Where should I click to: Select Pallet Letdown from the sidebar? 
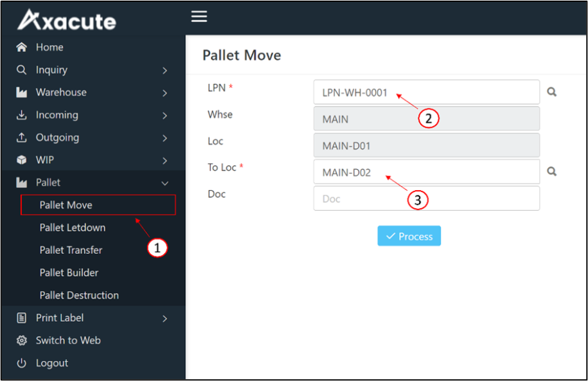(x=72, y=227)
